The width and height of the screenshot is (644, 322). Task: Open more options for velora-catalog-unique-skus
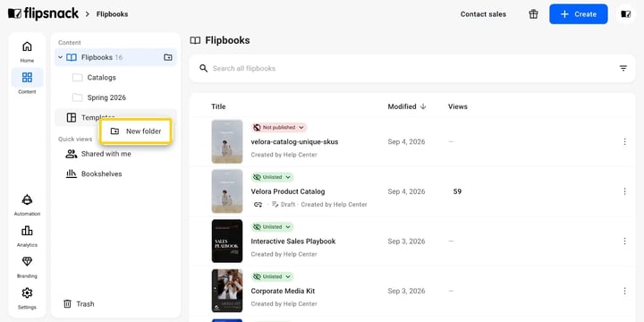click(624, 141)
